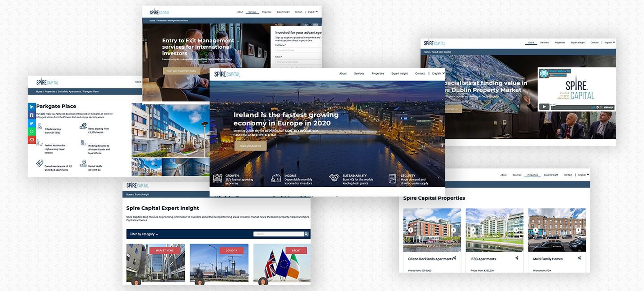Screen dimensions: 644x291
Task: Select Expert Insight on Properties page navbar
Action: pyautogui.click(x=551, y=175)
